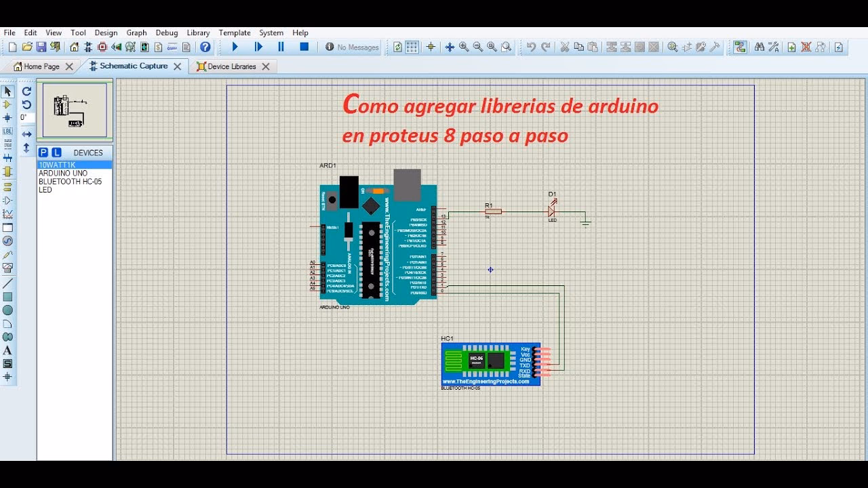
Task: Select the Graph mode tool
Action: click(7, 213)
